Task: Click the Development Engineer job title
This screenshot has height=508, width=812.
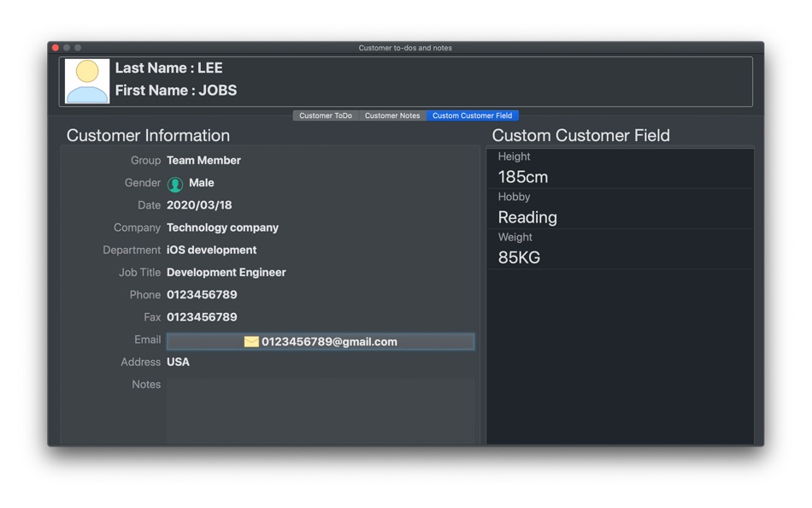Action: coord(227,272)
